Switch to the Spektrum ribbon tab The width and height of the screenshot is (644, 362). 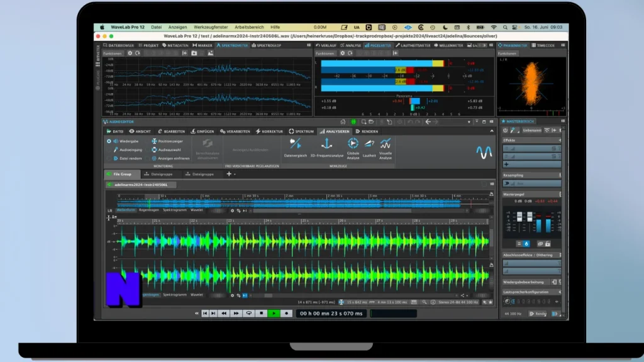301,131
